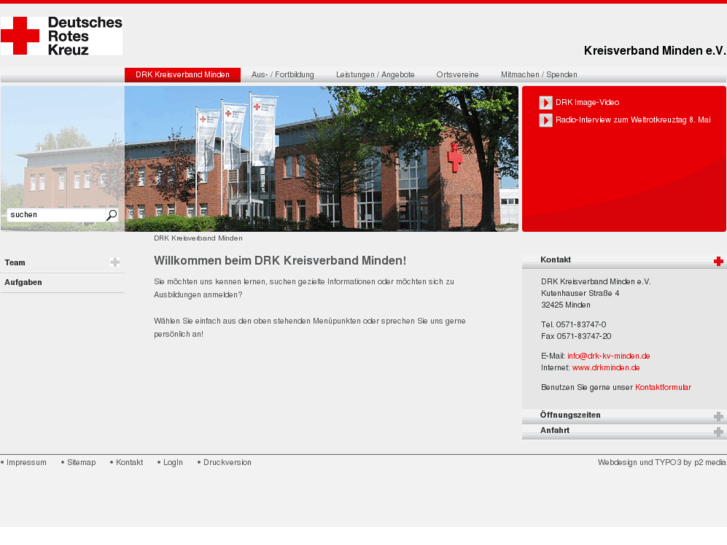Click the Tel. 0571-83747-0 text
Screen dimensions: 727x545
coord(574,325)
